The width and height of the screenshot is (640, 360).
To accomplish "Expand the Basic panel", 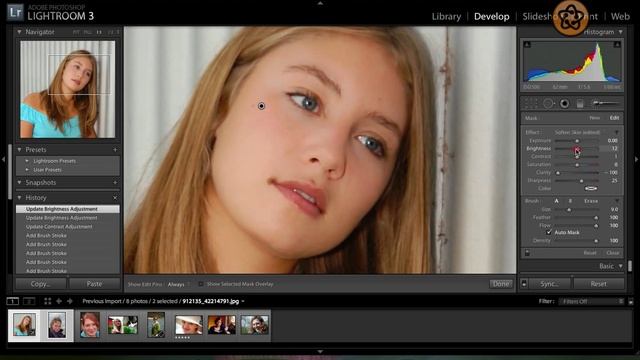I will click(x=620, y=266).
